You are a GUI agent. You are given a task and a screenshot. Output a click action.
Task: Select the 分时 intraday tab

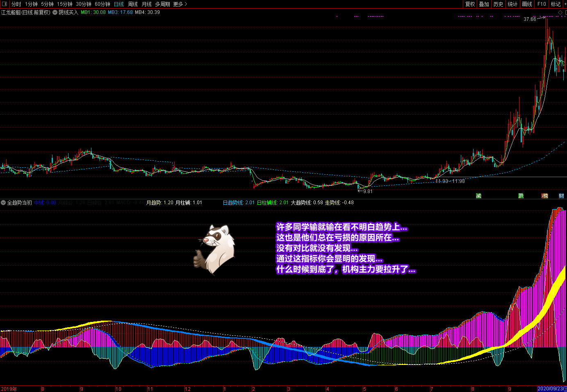click(16, 4)
